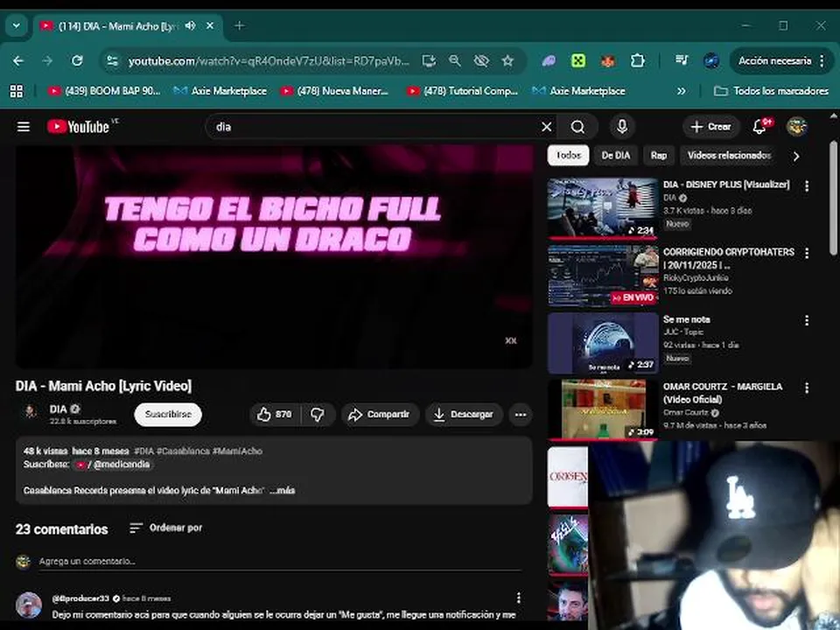
Task: Open the Chrome media control icon
Action: (x=682, y=60)
